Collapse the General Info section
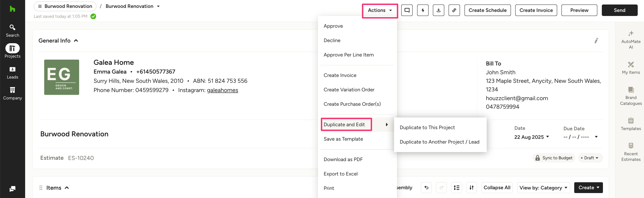644x198 pixels. [x=76, y=40]
